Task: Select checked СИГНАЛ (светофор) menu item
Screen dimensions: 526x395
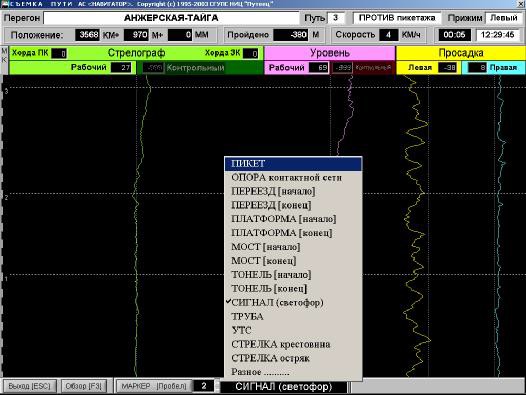Action: [293, 303]
